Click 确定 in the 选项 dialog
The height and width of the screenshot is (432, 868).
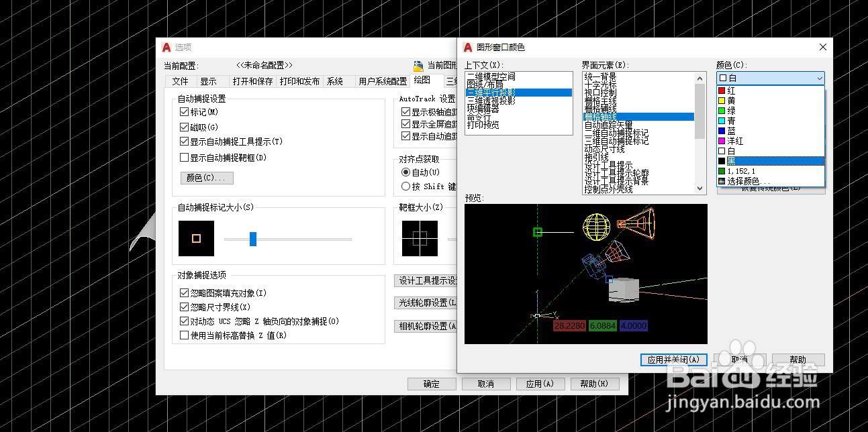tap(432, 384)
